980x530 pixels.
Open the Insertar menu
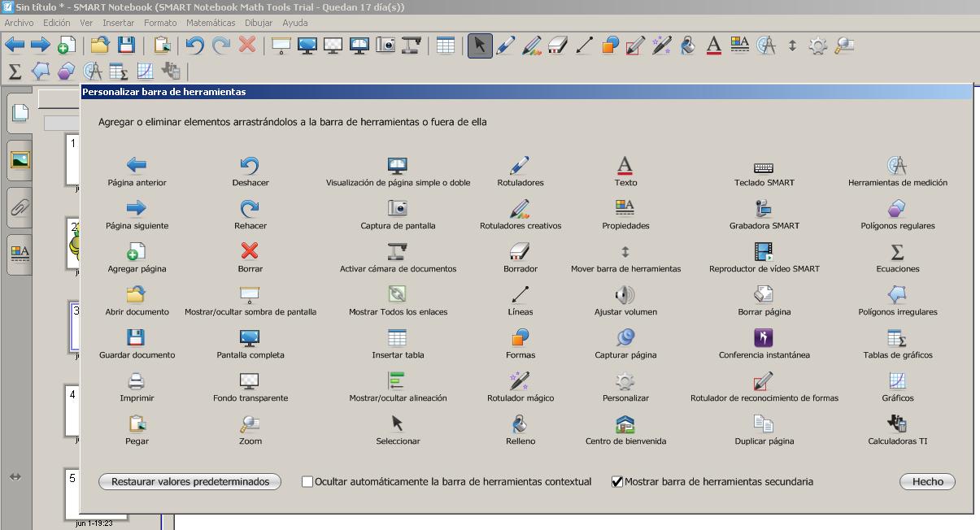click(119, 23)
